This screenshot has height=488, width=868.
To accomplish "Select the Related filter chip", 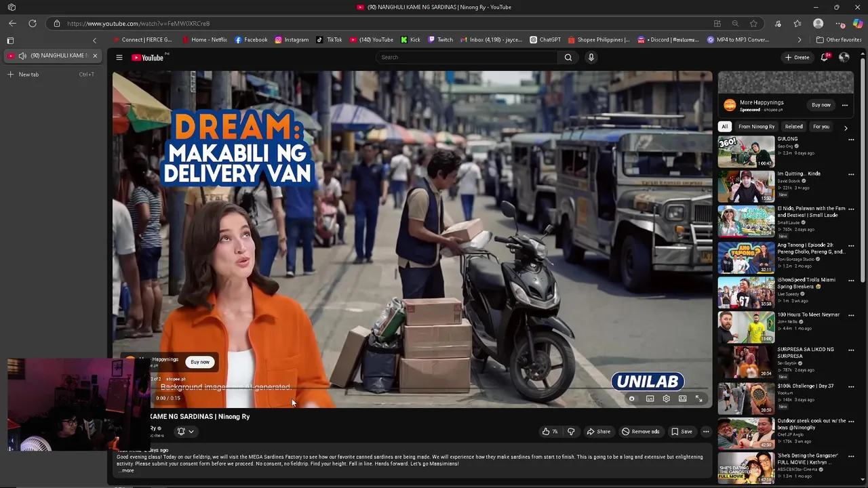I will [x=793, y=127].
